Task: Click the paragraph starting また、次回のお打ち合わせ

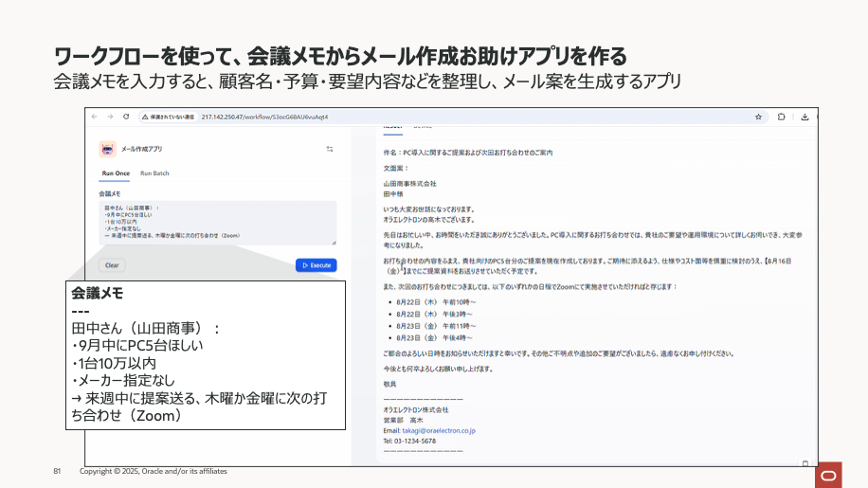Action: [531, 286]
